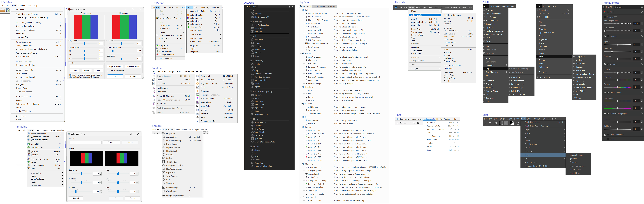Click FastStone's Crop Board icon
Screen dimensions: 644x204
(x=157, y=46)
